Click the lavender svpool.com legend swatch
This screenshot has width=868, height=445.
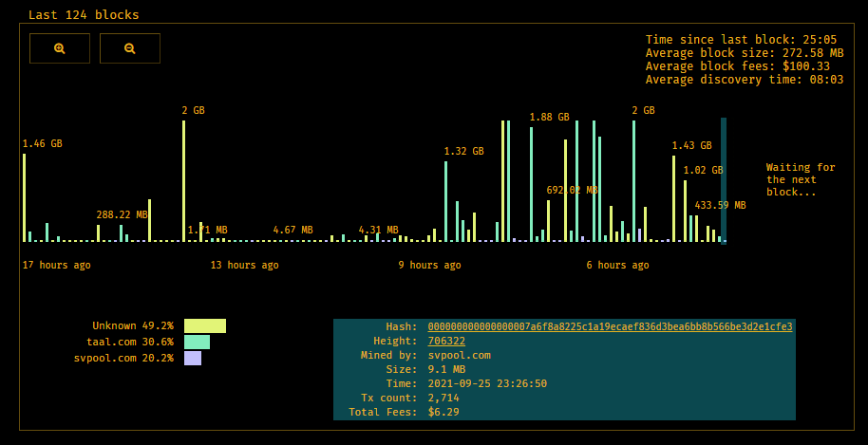[x=193, y=359]
